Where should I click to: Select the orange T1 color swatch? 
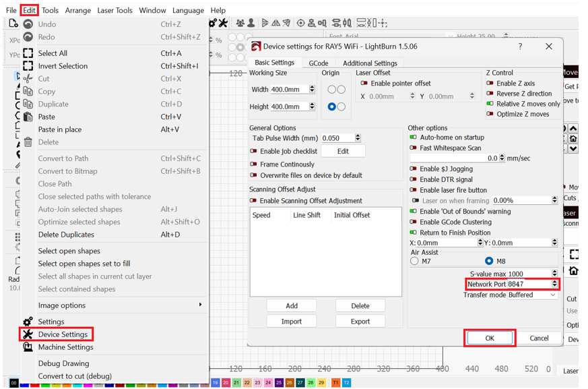pyautogui.click(x=335, y=383)
